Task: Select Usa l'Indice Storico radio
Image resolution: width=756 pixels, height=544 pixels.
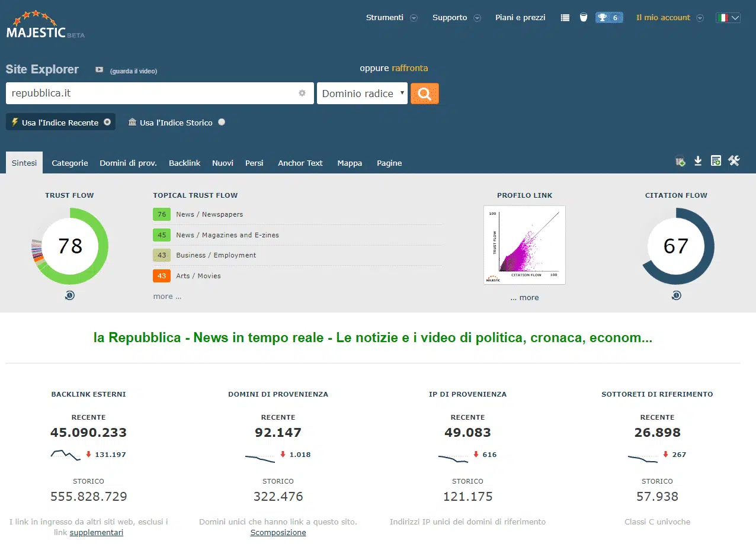Action: click(222, 122)
